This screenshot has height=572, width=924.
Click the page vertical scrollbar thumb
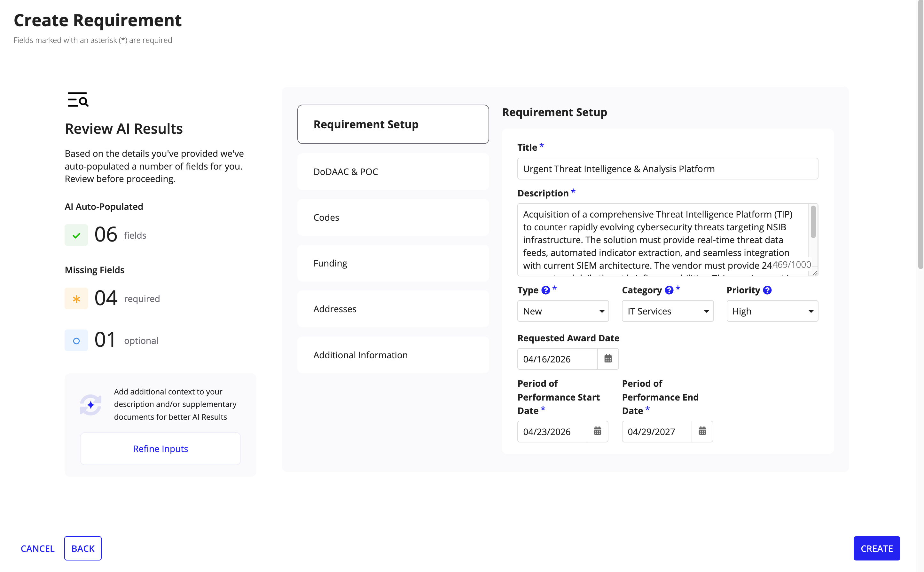(920, 134)
